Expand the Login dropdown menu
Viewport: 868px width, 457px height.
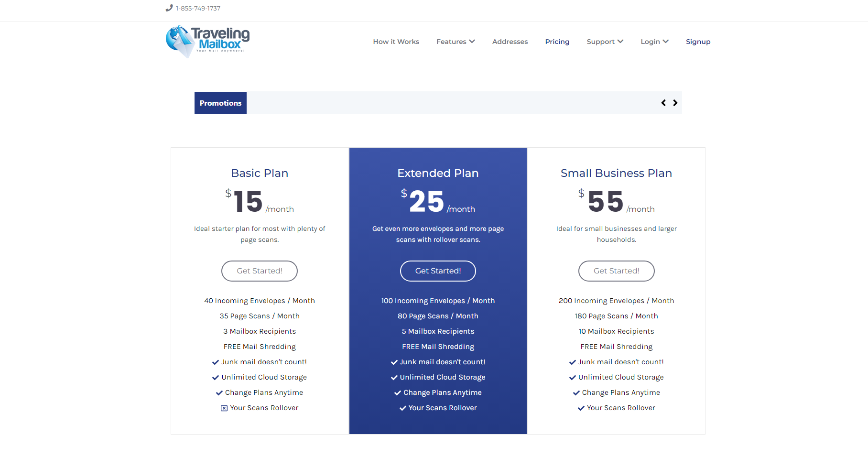point(655,42)
